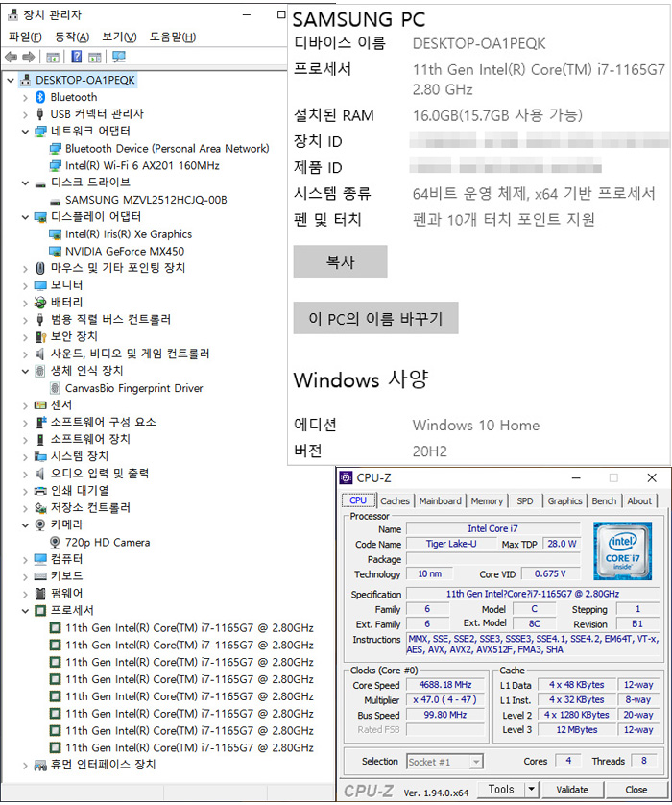Switch to the Mainboard tab in CPU-Z

(440, 501)
